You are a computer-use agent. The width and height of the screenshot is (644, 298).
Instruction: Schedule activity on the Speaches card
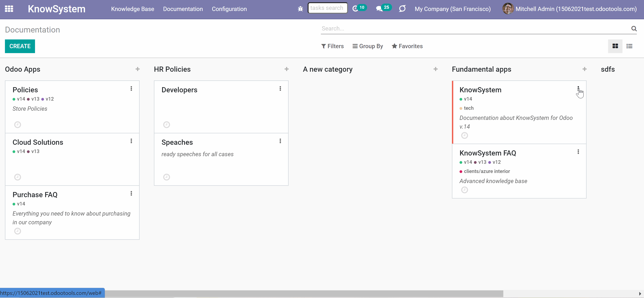pos(166,177)
